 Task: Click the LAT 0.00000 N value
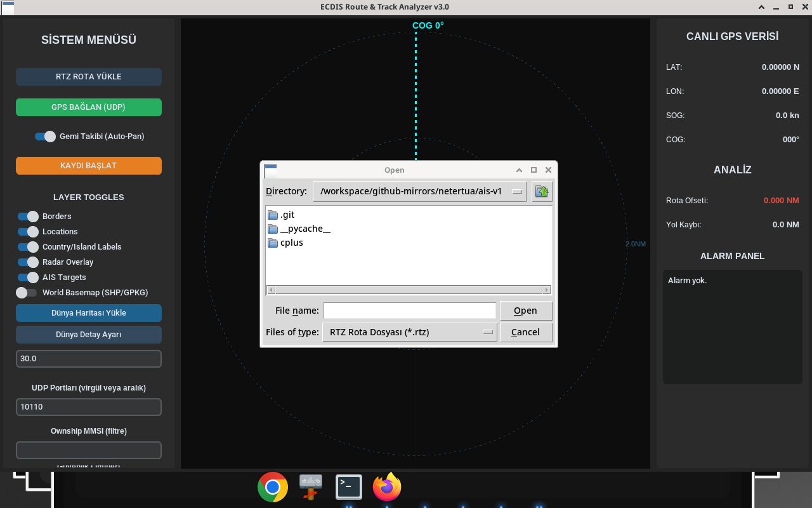click(780, 67)
